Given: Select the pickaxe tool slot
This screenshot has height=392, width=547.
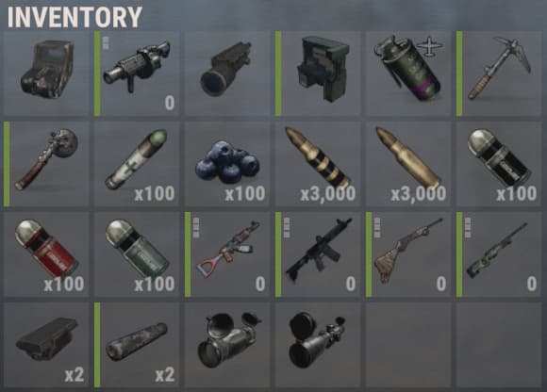Looking at the screenshot, I should 499,73.
